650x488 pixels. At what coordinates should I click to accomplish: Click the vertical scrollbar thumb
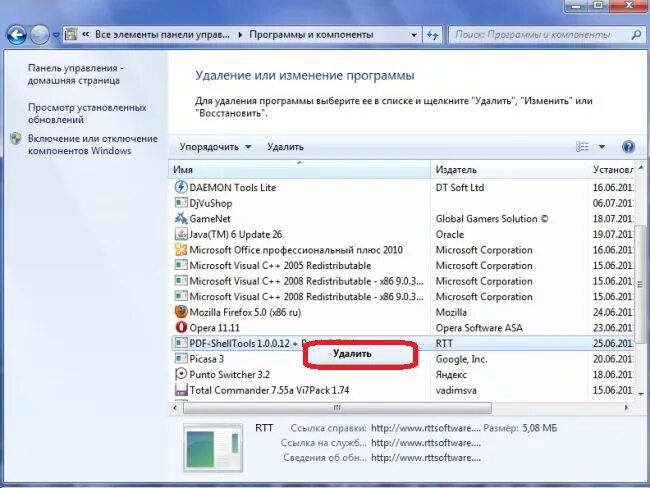[641, 284]
